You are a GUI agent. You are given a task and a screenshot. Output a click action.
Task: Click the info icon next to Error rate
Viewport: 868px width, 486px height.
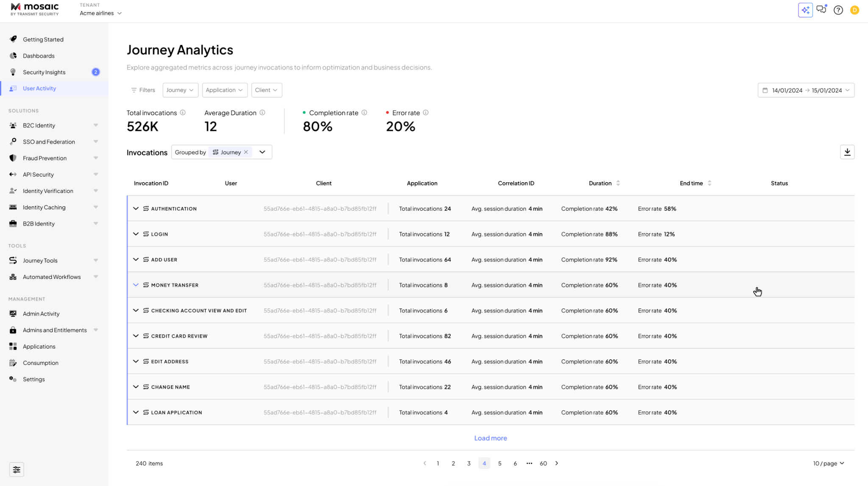point(426,113)
